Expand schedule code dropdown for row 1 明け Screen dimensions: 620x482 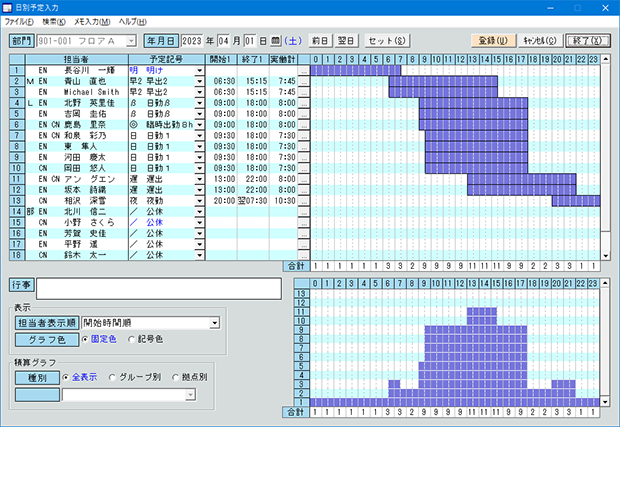click(200, 70)
